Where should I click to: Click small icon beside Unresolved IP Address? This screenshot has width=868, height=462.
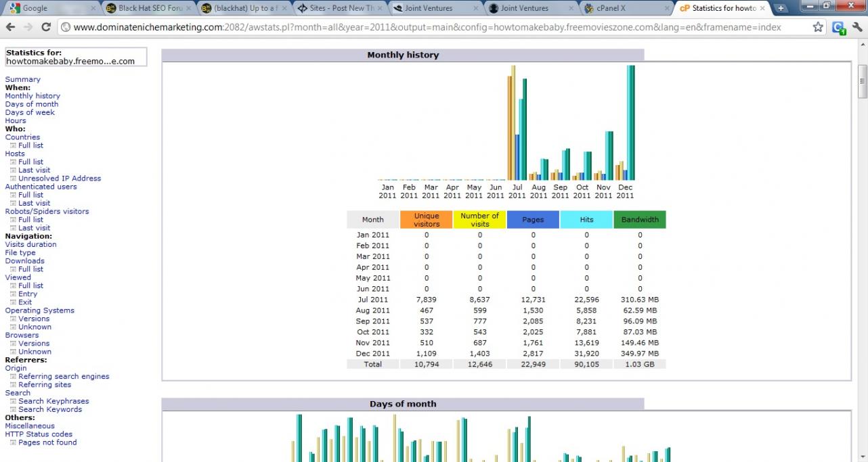(x=14, y=179)
